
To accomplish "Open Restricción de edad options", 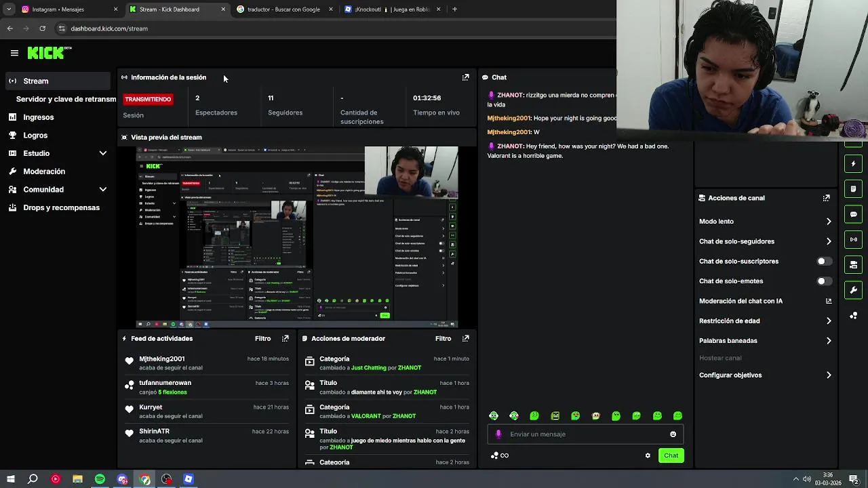I will point(765,321).
